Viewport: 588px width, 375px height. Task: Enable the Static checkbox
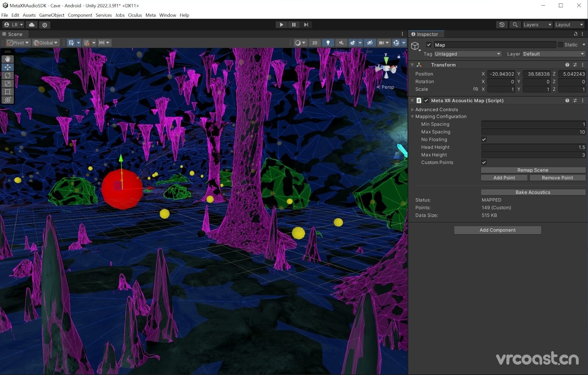coord(560,45)
